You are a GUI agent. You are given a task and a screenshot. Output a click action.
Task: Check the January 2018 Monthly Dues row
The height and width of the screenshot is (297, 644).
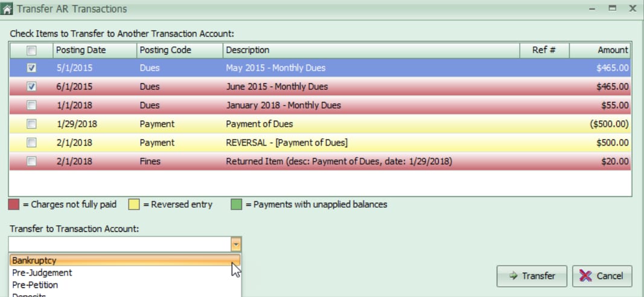pos(31,105)
